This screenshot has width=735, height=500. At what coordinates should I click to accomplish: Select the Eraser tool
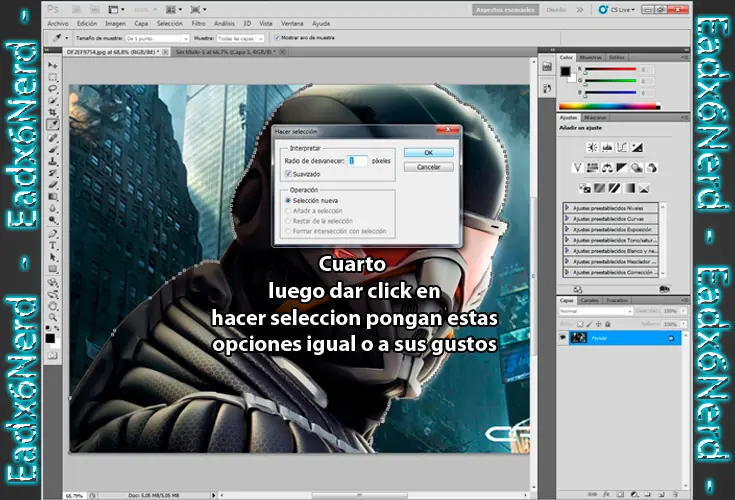52,185
